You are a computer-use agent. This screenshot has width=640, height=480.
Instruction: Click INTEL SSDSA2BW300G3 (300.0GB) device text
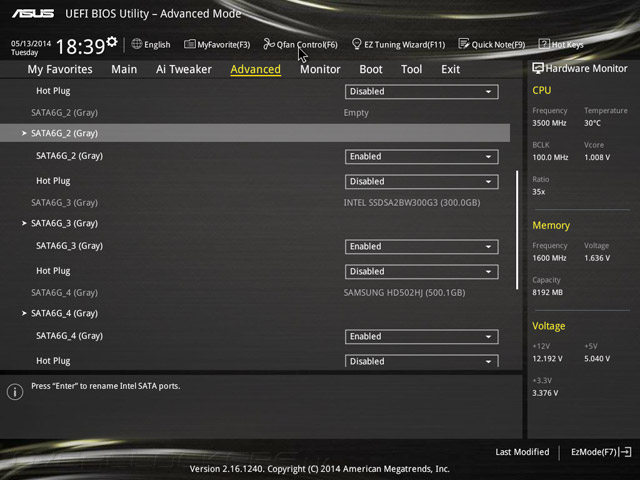412,203
